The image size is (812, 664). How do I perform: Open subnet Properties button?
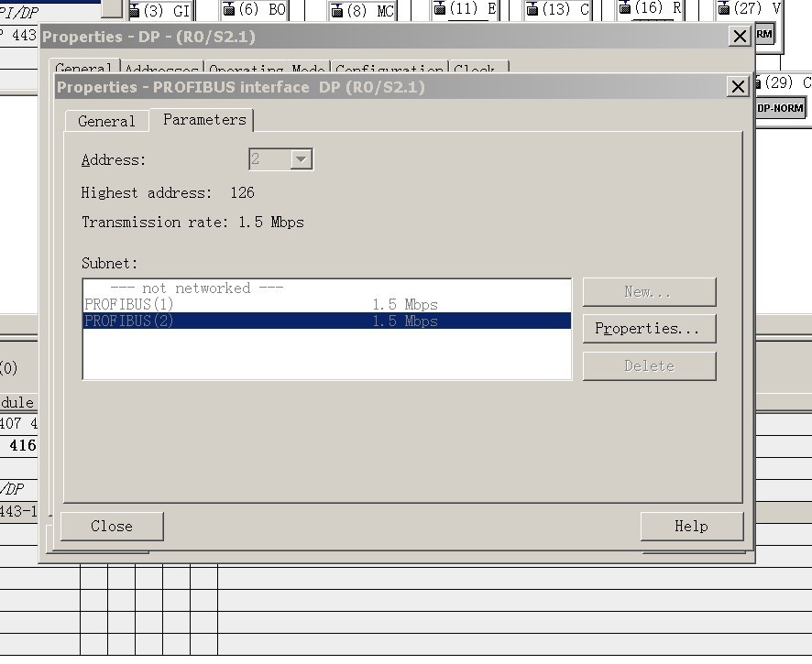(648, 329)
